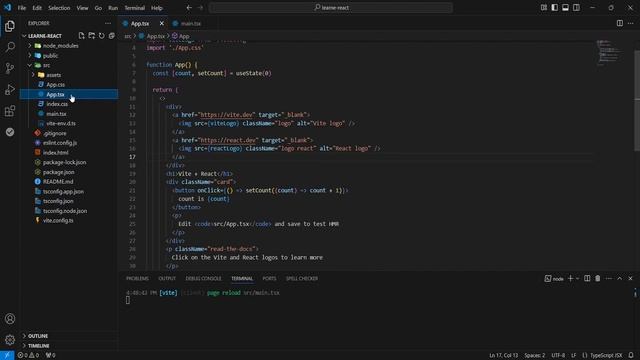Image resolution: width=640 pixels, height=360 pixels.
Task: Click the New Folder icon in explorer
Action: click(x=91, y=36)
